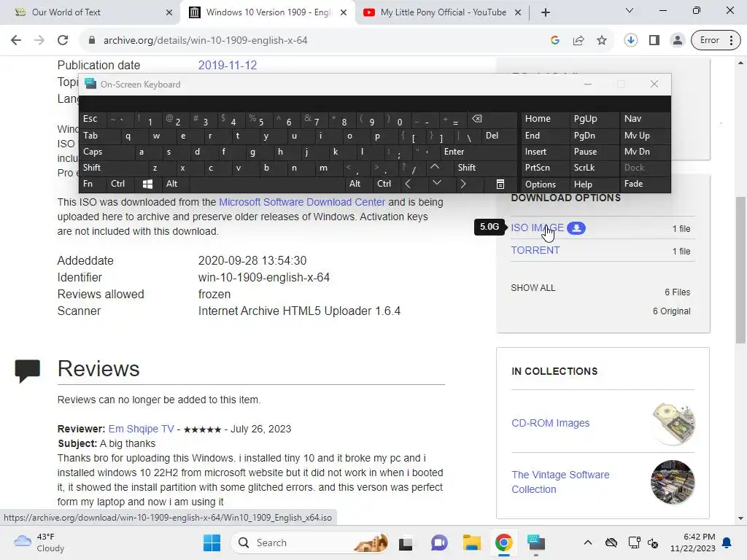The height and width of the screenshot is (560, 747).
Task: Open The Vintage Software Collection link
Action: click(560, 482)
